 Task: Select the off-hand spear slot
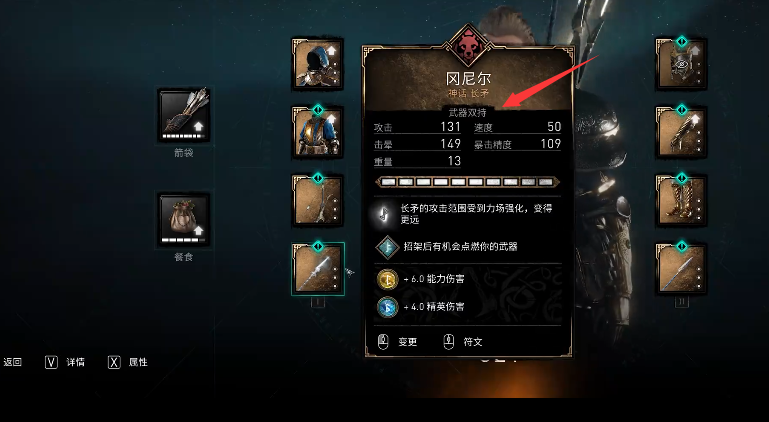tap(681, 269)
